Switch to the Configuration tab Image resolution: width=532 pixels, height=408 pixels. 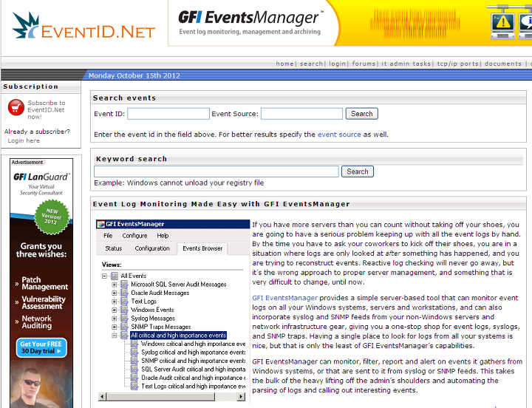(152, 248)
